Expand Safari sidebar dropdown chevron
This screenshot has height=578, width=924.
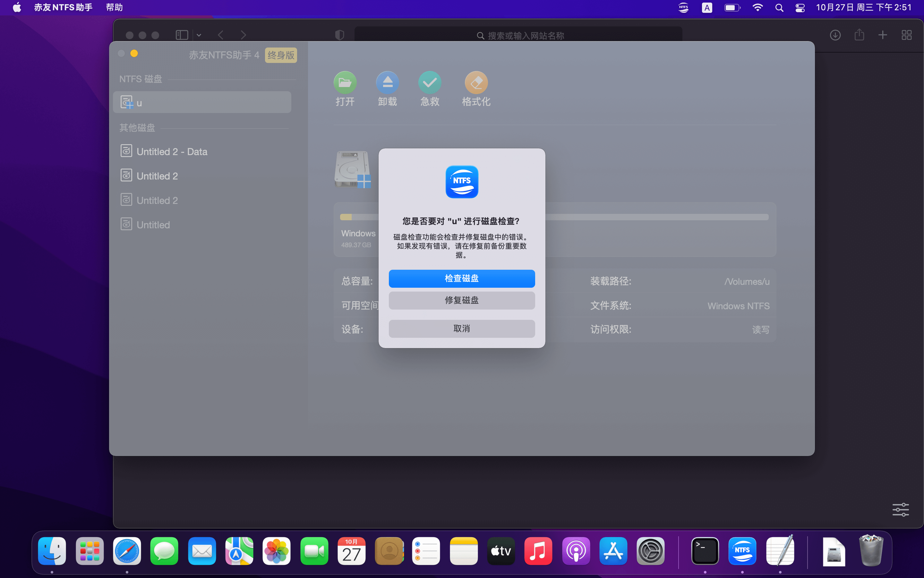[x=199, y=35]
